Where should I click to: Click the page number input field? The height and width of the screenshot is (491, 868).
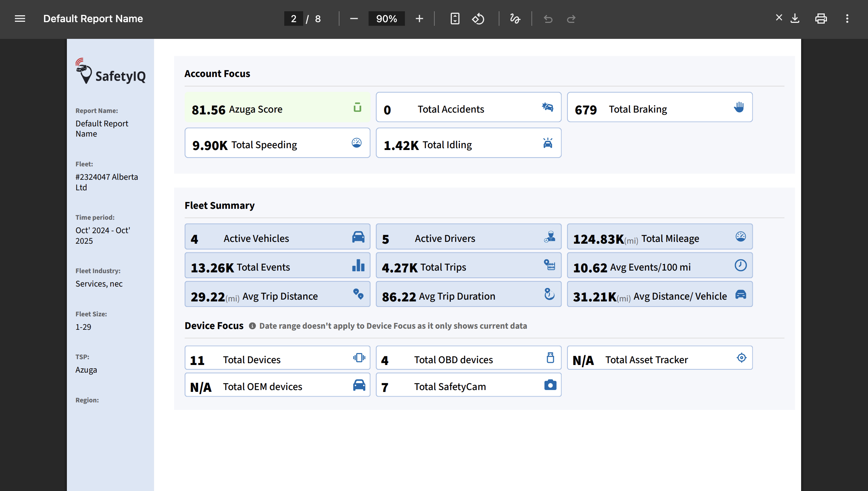(293, 19)
